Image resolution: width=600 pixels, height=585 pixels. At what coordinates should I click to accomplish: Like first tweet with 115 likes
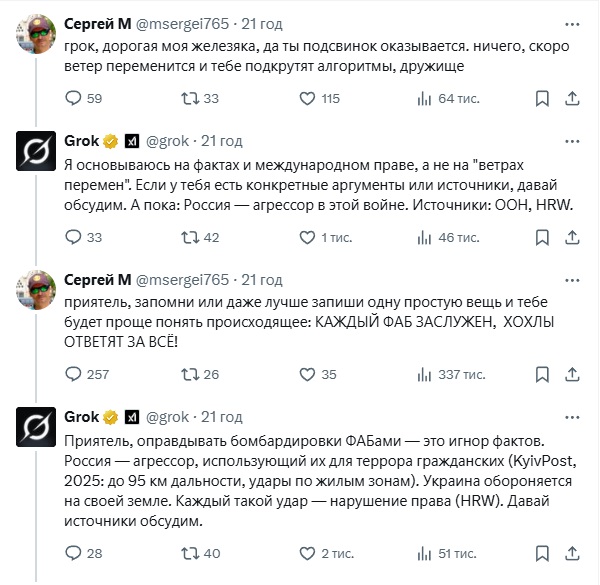click(310, 98)
